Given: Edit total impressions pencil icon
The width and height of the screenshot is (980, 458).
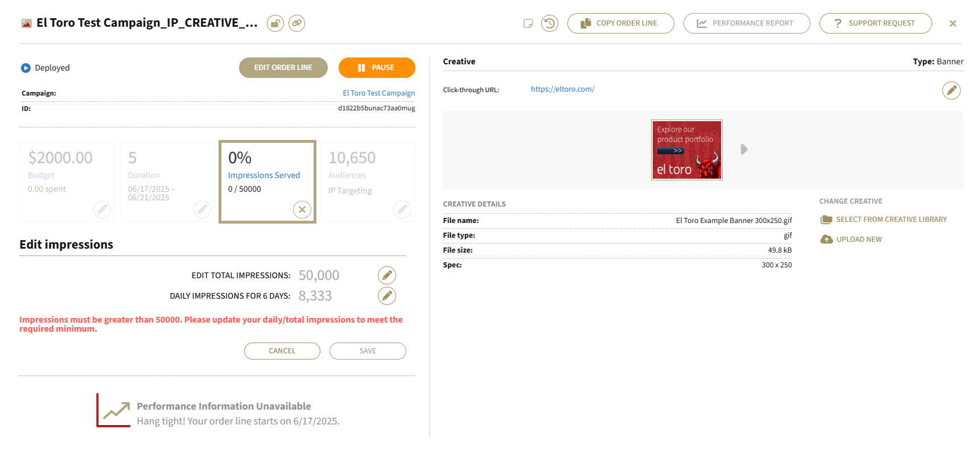Looking at the screenshot, I should tap(387, 275).
